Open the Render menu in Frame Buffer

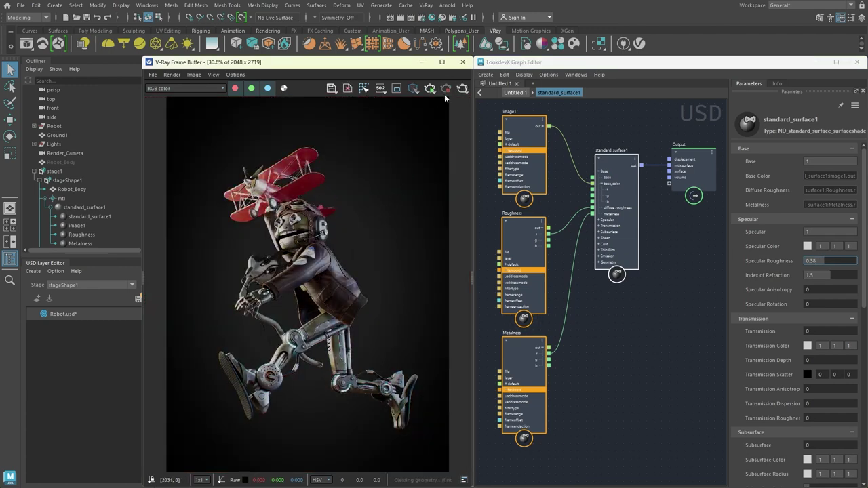click(172, 75)
